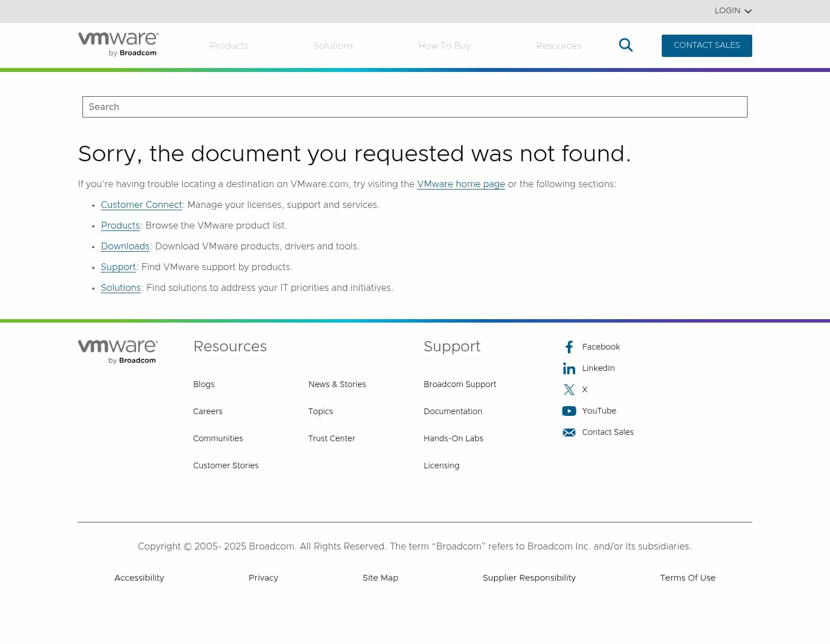Open the Accessibility link
The width and height of the screenshot is (830, 644).
139,578
